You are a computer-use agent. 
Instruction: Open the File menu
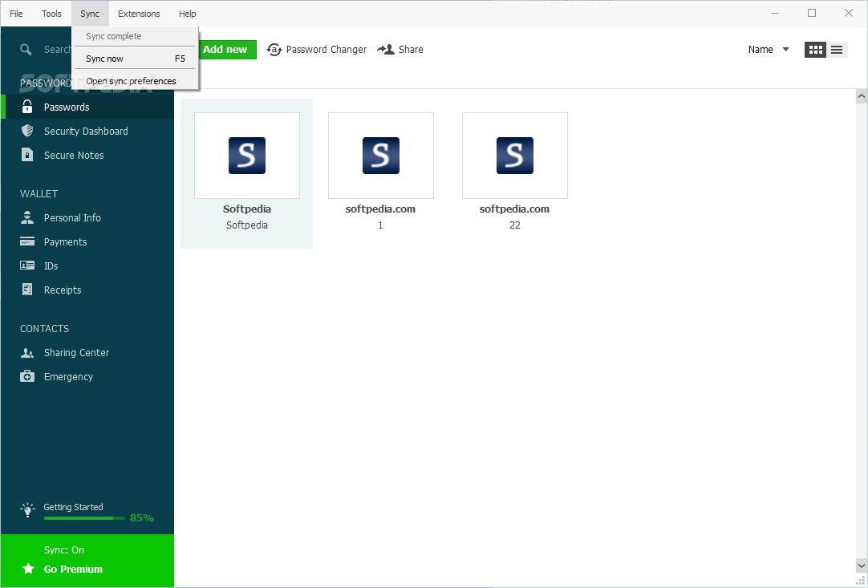[16, 14]
